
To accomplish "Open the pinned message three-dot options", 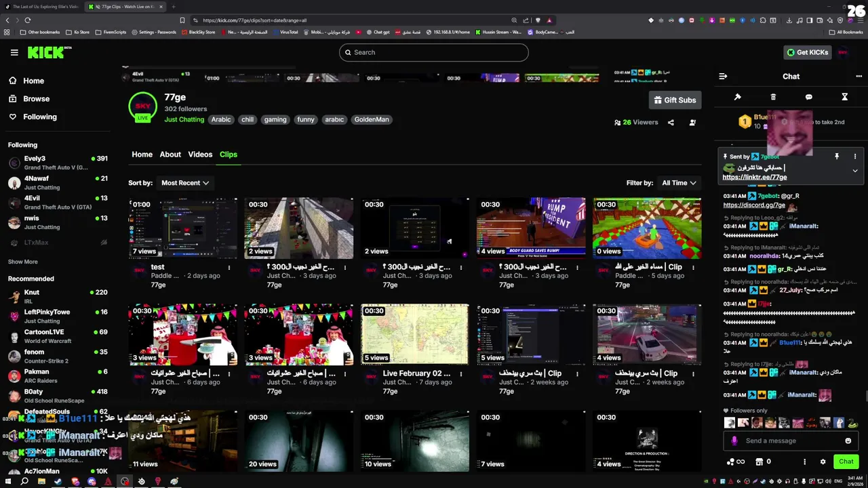I will (855, 157).
